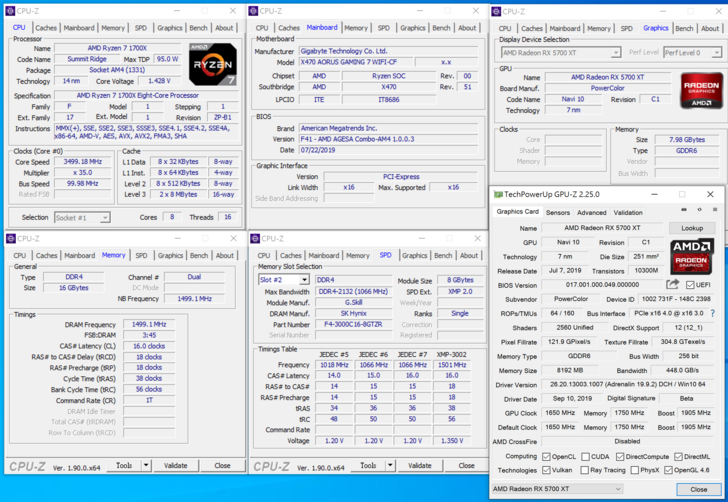Click the BIOS export share icon in GPU-Z
Viewport: 728px width, 502px height.
673,285
